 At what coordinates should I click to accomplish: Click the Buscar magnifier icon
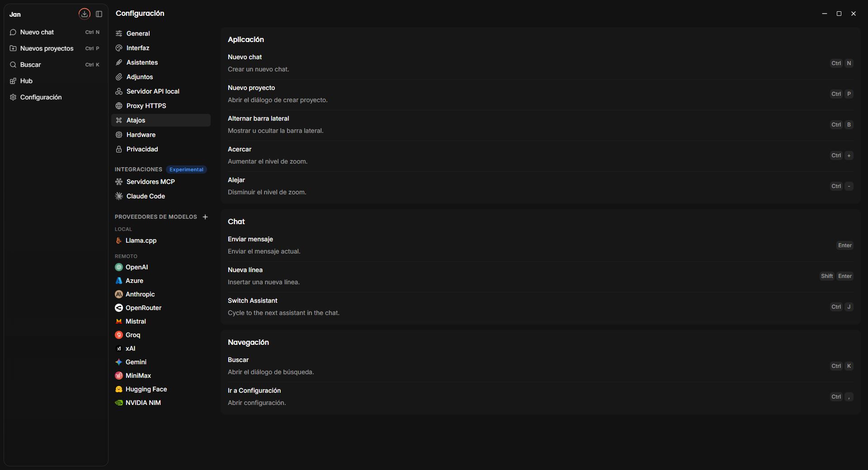13,65
